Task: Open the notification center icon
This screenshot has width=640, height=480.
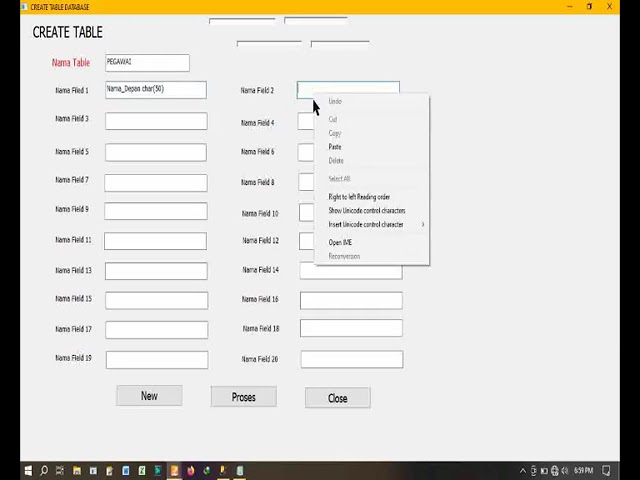Action: 606,471
